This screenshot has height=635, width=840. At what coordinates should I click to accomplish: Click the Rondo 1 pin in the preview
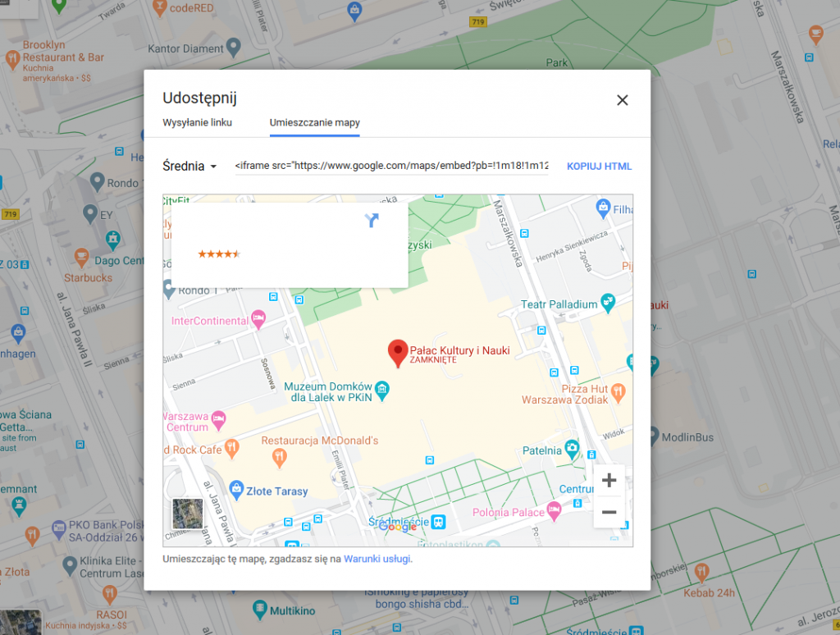(x=169, y=288)
